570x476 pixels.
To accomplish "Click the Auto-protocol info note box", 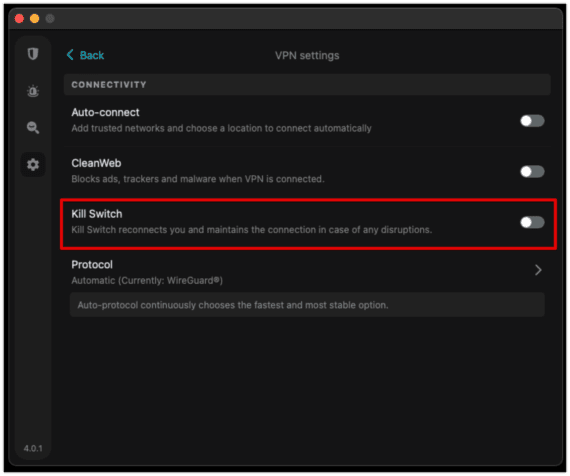I will [307, 305].
